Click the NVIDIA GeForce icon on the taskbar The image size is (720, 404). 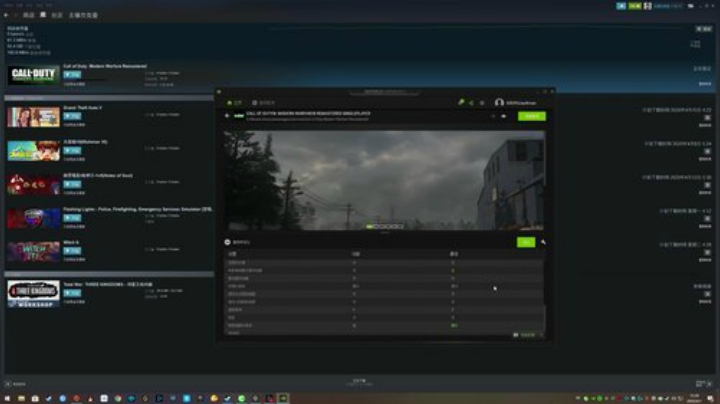pos(283,398)
